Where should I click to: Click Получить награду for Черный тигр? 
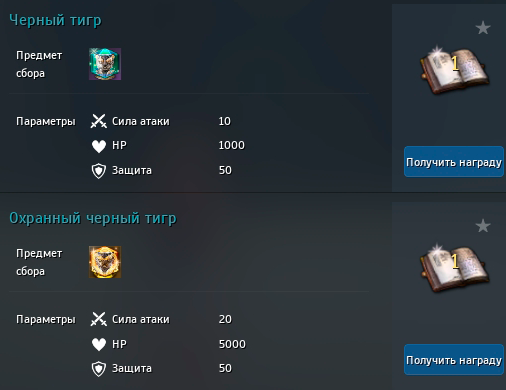coord(454,162)
